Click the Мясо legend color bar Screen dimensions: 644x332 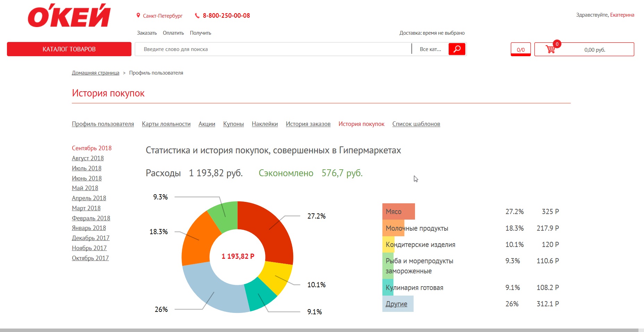click(x=398, y=211)
